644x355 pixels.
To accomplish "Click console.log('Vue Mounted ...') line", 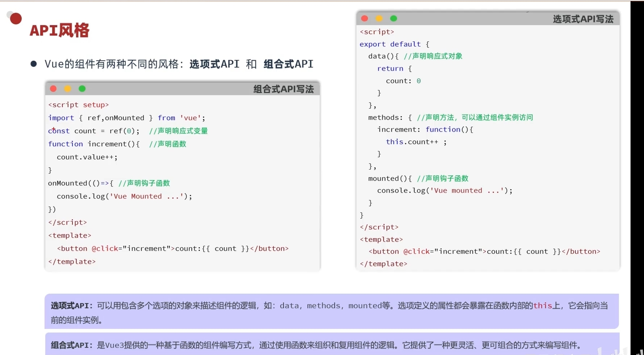I will tap(124, 196).
